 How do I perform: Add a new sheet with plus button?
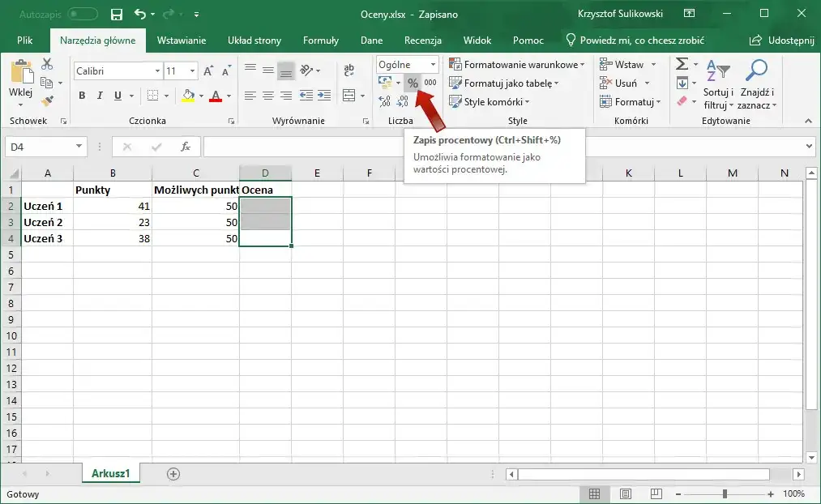(x=173, y=474)
